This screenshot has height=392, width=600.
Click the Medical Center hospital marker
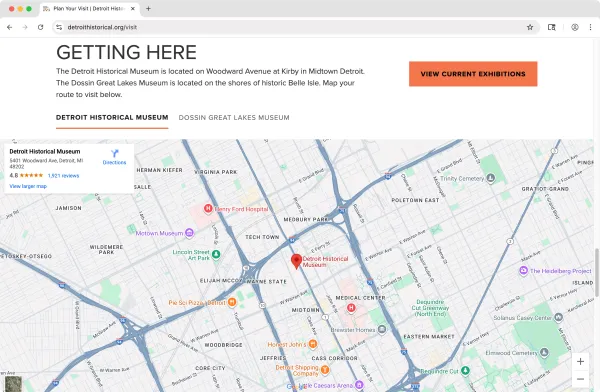coord(351,307)
